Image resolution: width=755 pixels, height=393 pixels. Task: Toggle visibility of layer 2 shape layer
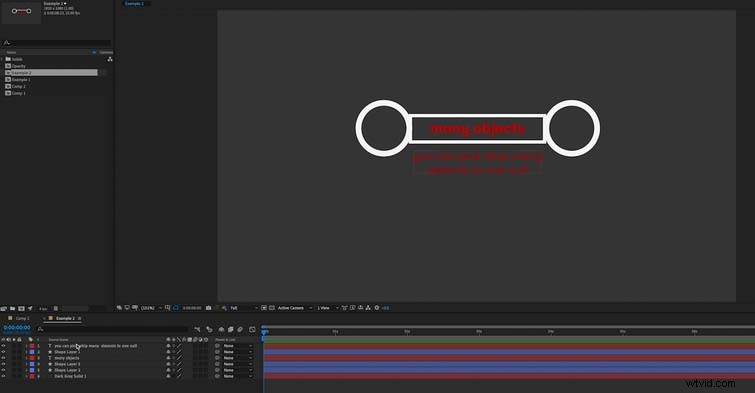3,352
